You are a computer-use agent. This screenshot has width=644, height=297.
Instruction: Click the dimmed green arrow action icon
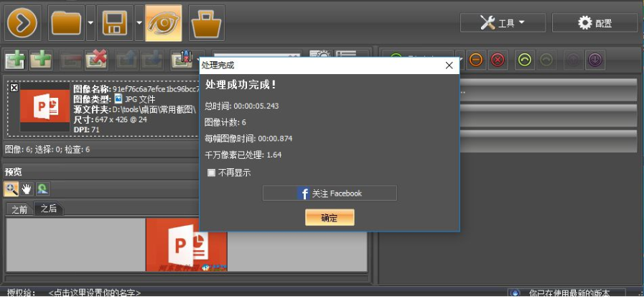tap(548, 60)
